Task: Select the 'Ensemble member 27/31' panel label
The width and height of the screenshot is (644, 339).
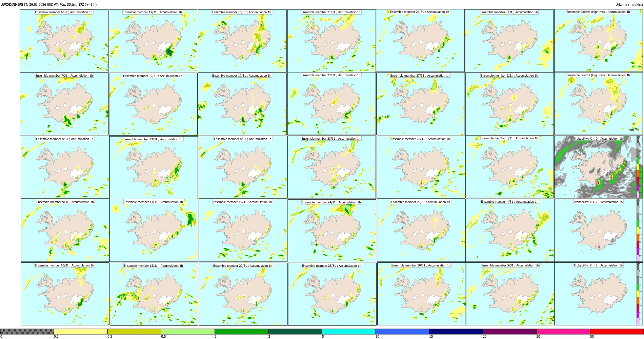Action: (x=420, y=76)
